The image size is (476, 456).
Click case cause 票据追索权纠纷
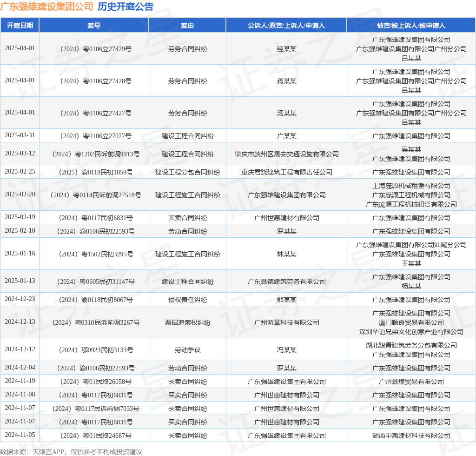coord(188,322)
